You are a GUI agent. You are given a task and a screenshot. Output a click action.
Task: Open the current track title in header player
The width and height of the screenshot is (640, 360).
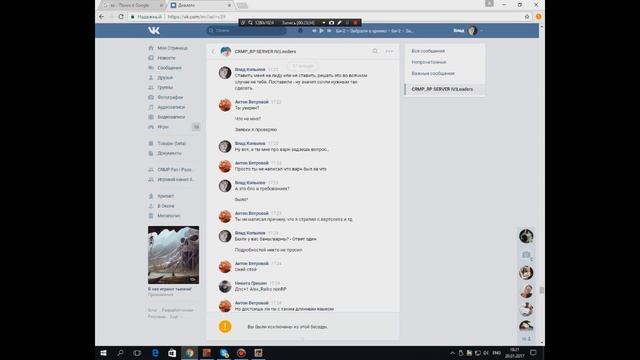[374, 31]
